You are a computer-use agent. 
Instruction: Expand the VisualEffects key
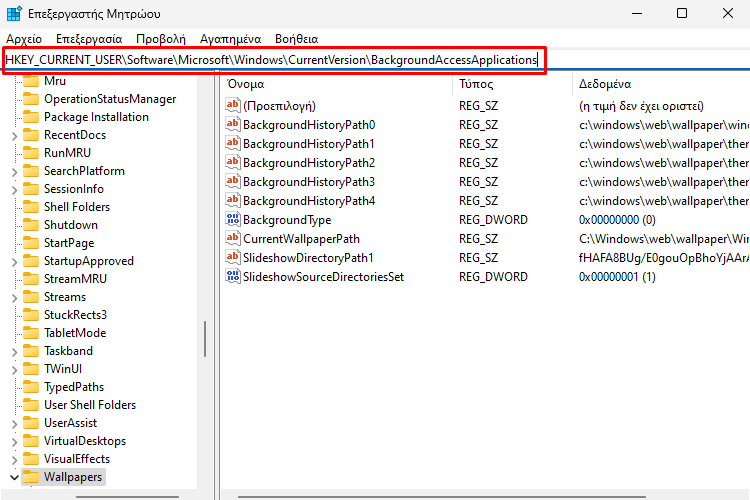pos(14,460)
